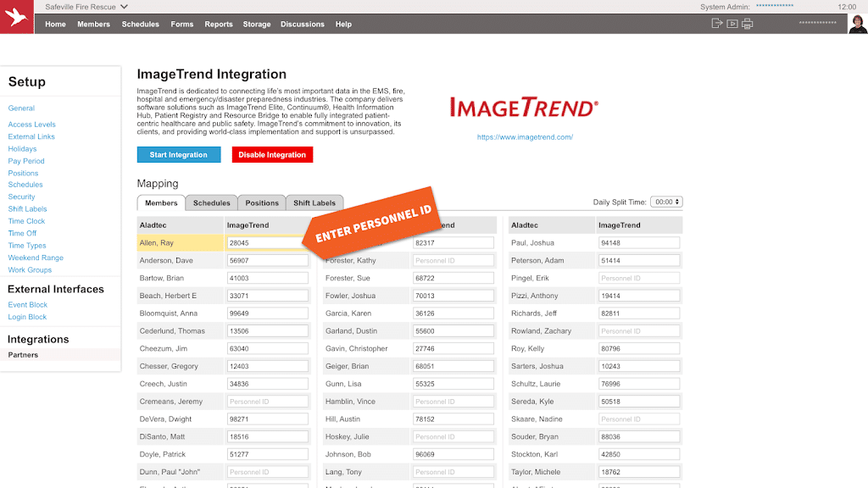The width and height of the screenshot is (868, 488).
Task: Open Event Block under External Interfaces
Action: pyautogui.click(x=27, y=305)
